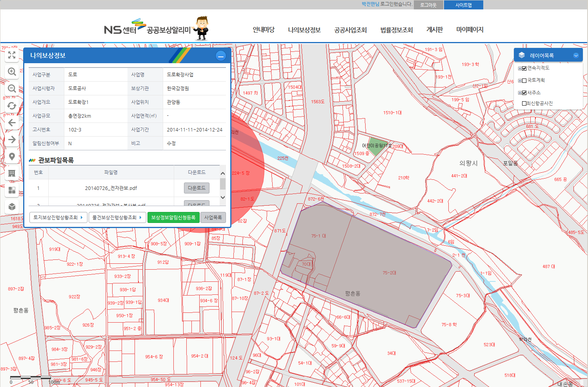Expand the 국토계획 layer tree node

click(520, 80)
